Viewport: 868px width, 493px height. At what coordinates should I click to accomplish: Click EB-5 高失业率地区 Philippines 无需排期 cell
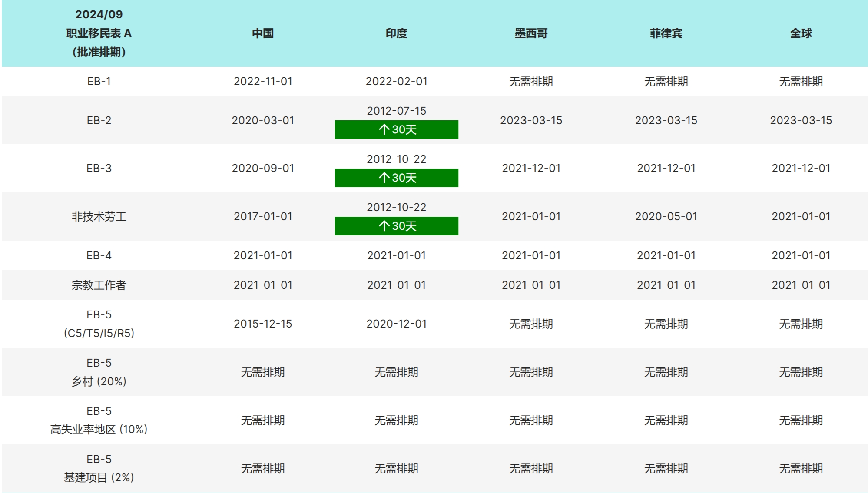(666, 420)
